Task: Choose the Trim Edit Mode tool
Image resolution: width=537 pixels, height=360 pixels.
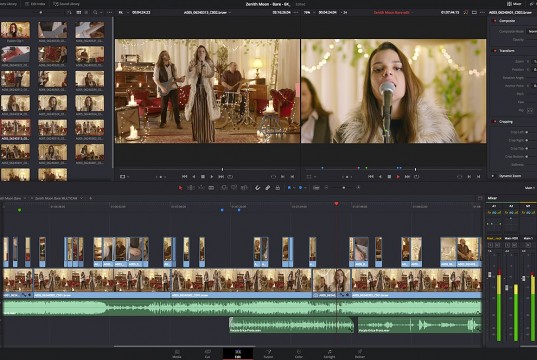Action: pyautogui.click(x=191, y=188)
